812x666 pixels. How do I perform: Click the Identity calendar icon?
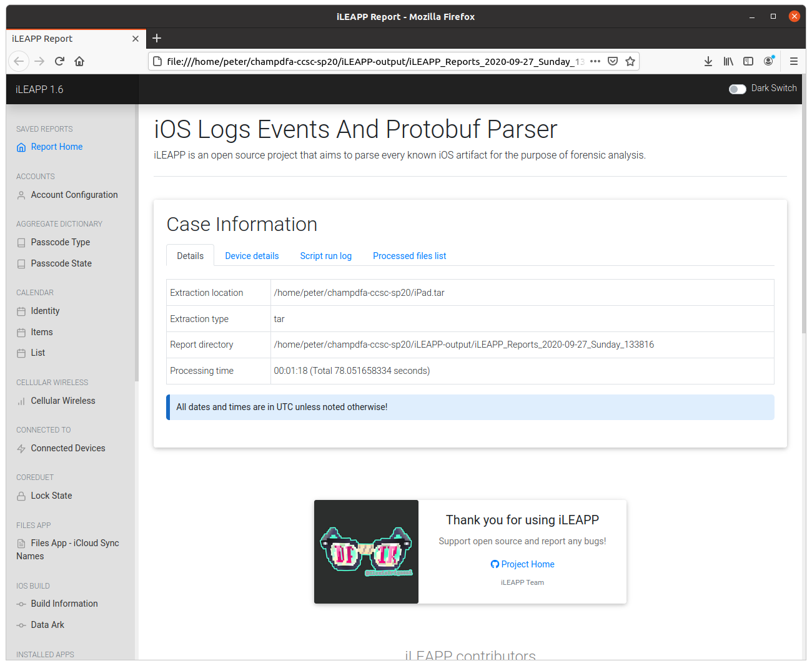(x=21, y=311)
